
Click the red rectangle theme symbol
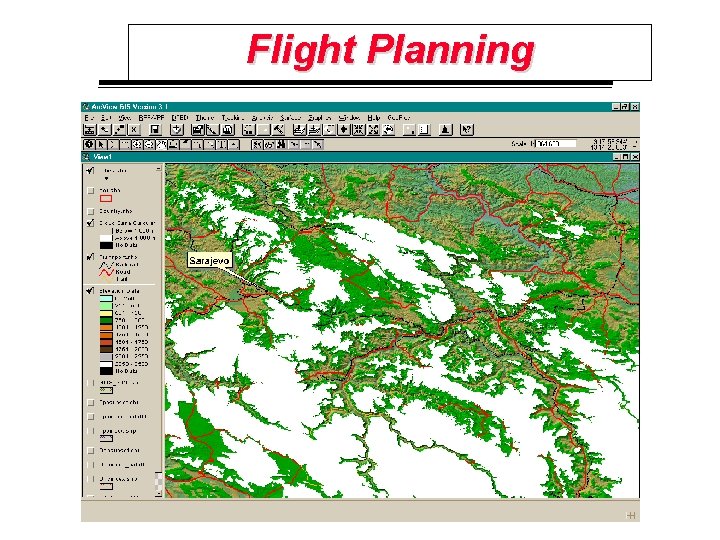106,199
